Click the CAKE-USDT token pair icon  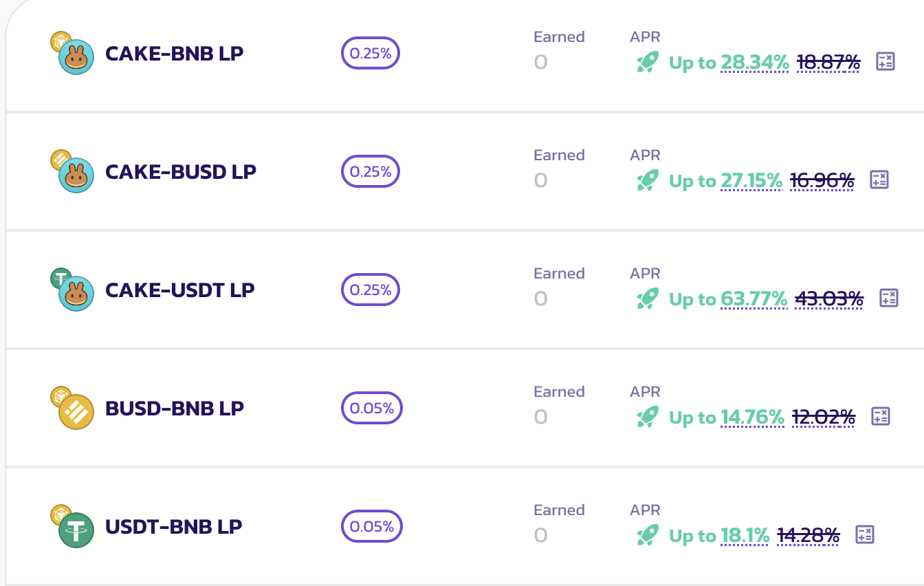click(73, 292)
